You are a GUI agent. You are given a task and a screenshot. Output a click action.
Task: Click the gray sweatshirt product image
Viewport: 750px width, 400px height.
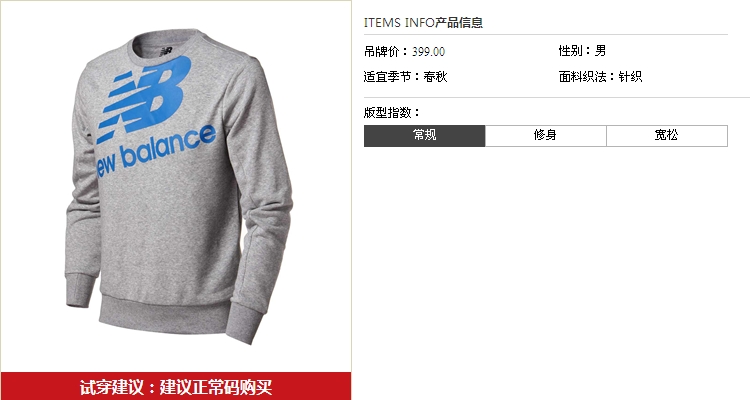[178, 187]
